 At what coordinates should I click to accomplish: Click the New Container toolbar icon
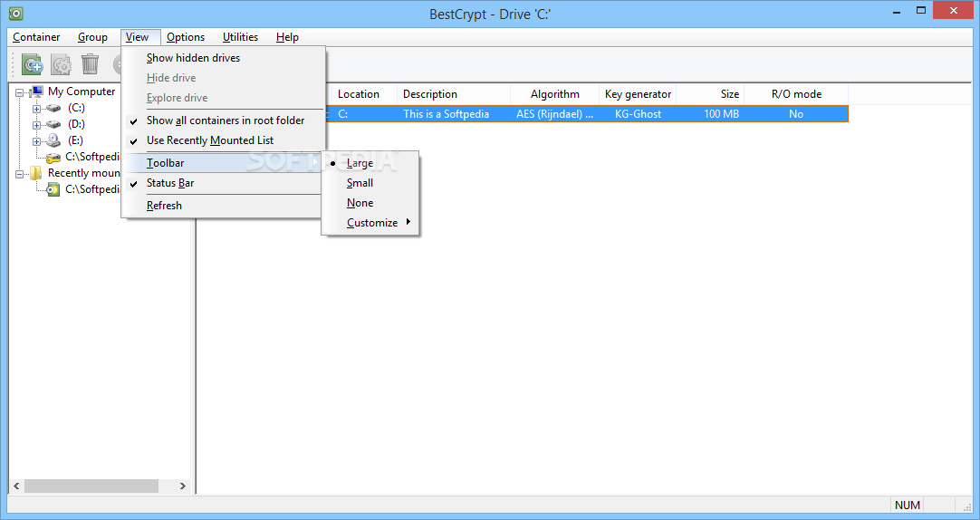[x=32, y=63]
